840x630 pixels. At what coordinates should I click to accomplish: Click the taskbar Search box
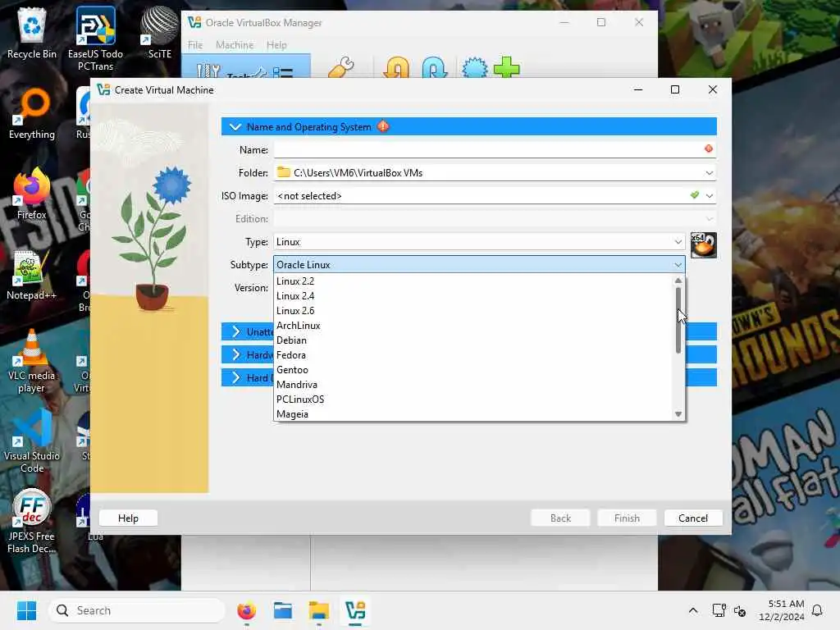(x=137, y=610)
